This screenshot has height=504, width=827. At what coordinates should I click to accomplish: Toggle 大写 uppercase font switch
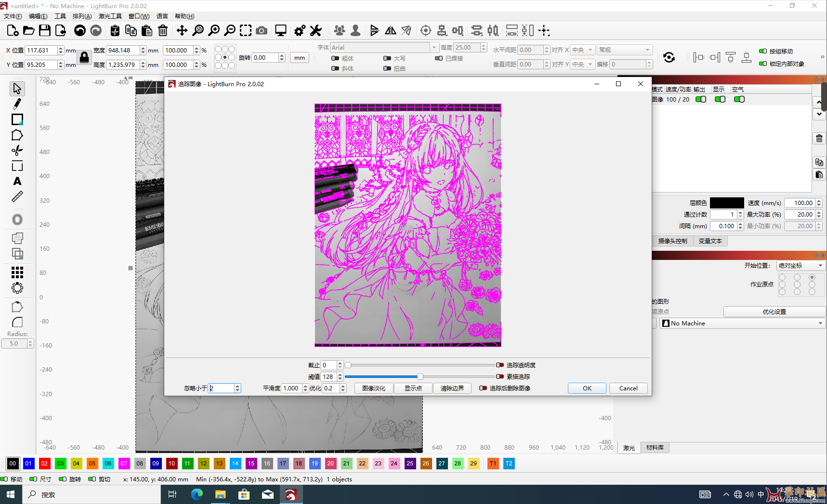point(387,58)
